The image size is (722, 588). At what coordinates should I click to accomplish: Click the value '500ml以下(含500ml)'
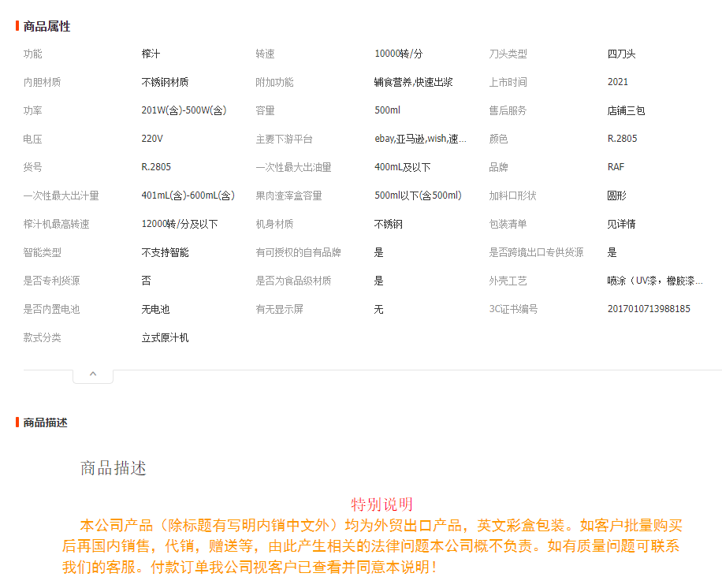(418, 195)
